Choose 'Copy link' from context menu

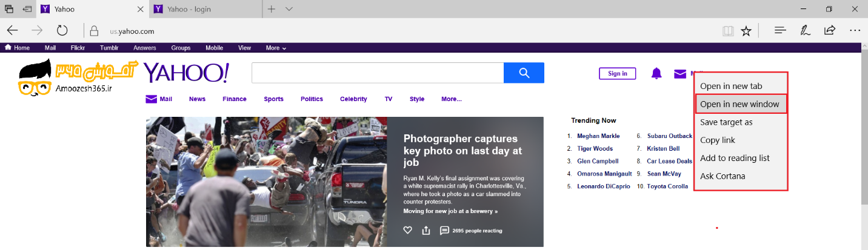(718, 140)
